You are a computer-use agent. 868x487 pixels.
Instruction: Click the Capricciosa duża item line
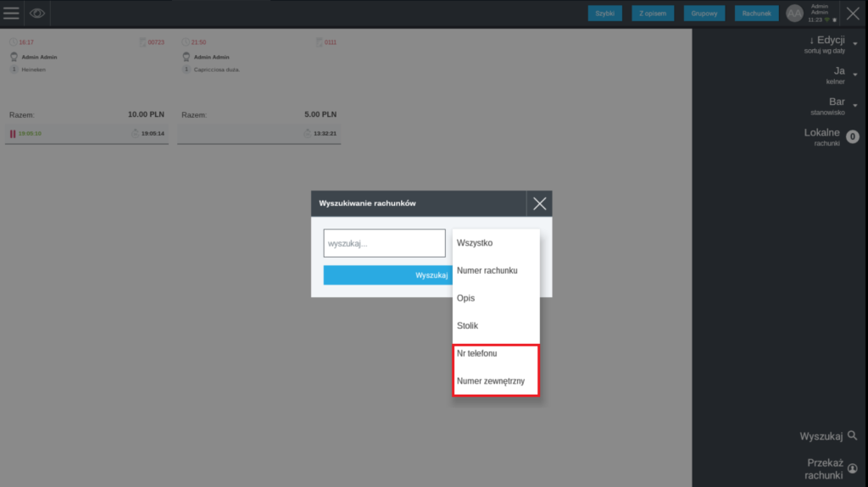pos(216,69)
